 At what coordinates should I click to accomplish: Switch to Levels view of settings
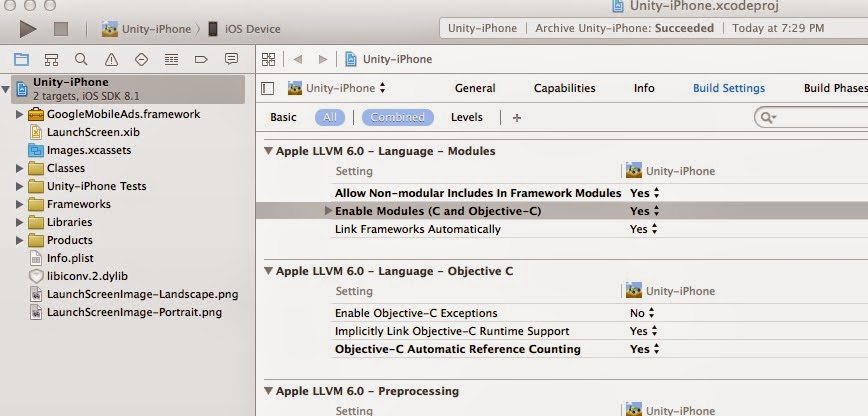click(x=467, y=117)
